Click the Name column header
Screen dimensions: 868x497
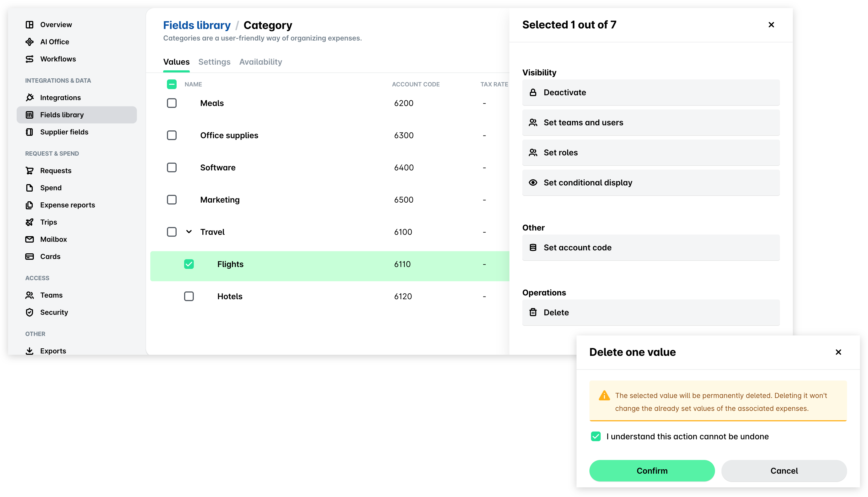pyautogui.click(x=193, y=84)
